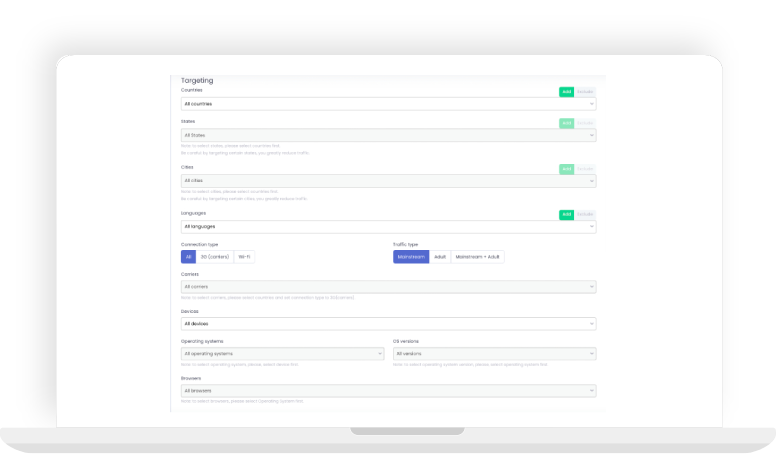Viewport: 776px width, 461px height.
Task: Select All connection type
Action: (x=188, y=257)
